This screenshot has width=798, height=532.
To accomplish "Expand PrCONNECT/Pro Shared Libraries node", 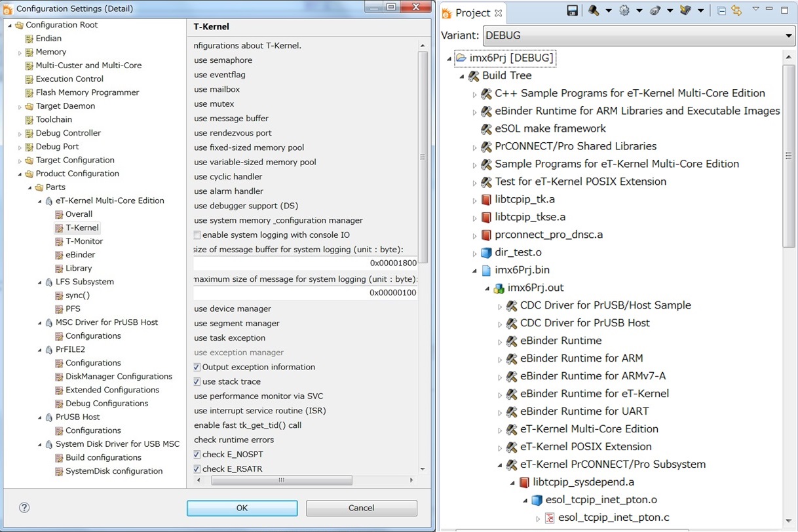I will click(x=474, y=147).
